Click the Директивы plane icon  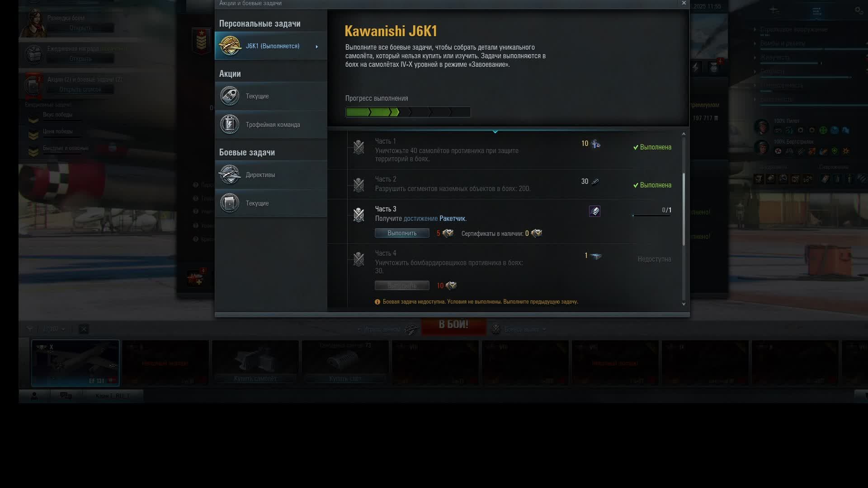tap(230, 175)
